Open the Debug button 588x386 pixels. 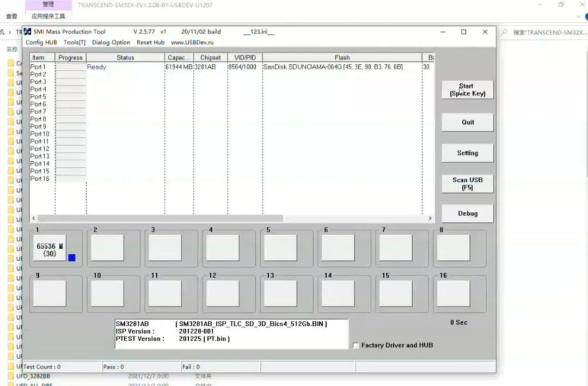tap(467, 213)
